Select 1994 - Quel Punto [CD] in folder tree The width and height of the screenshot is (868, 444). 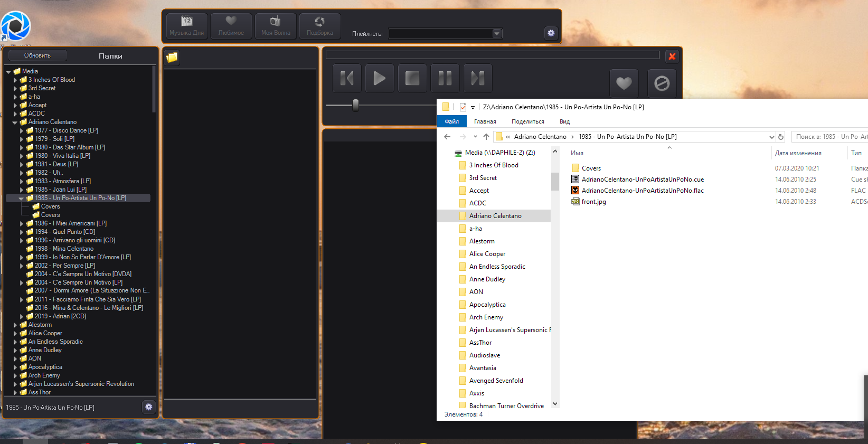(65, 232)
